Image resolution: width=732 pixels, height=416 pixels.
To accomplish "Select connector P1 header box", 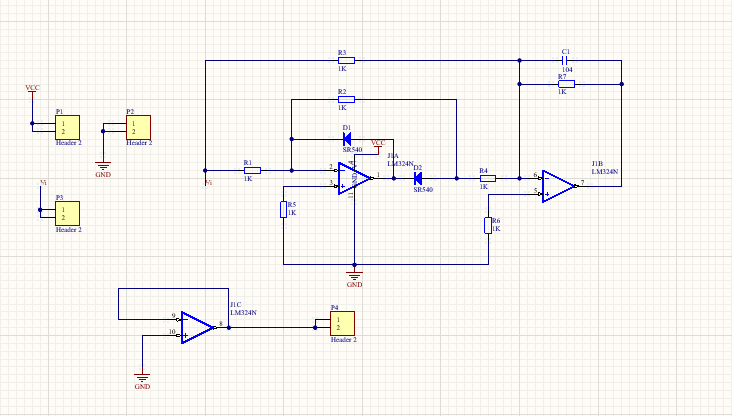I will pos(68,127).
